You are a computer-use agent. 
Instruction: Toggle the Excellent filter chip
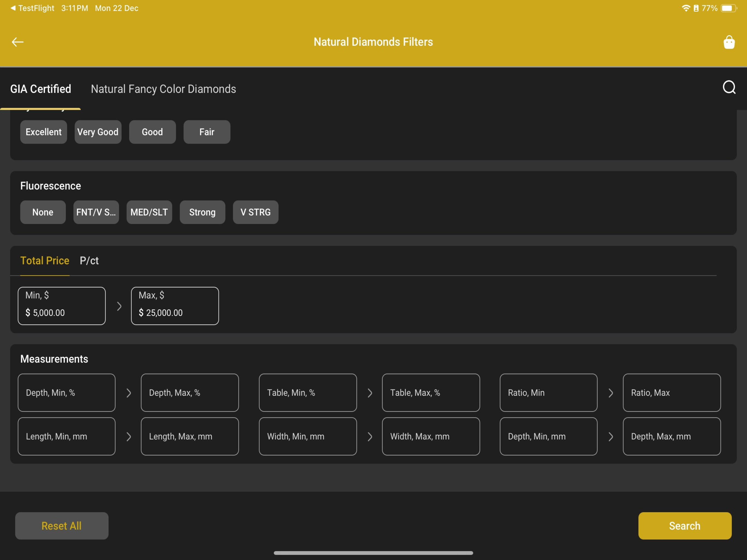(43, 132)
